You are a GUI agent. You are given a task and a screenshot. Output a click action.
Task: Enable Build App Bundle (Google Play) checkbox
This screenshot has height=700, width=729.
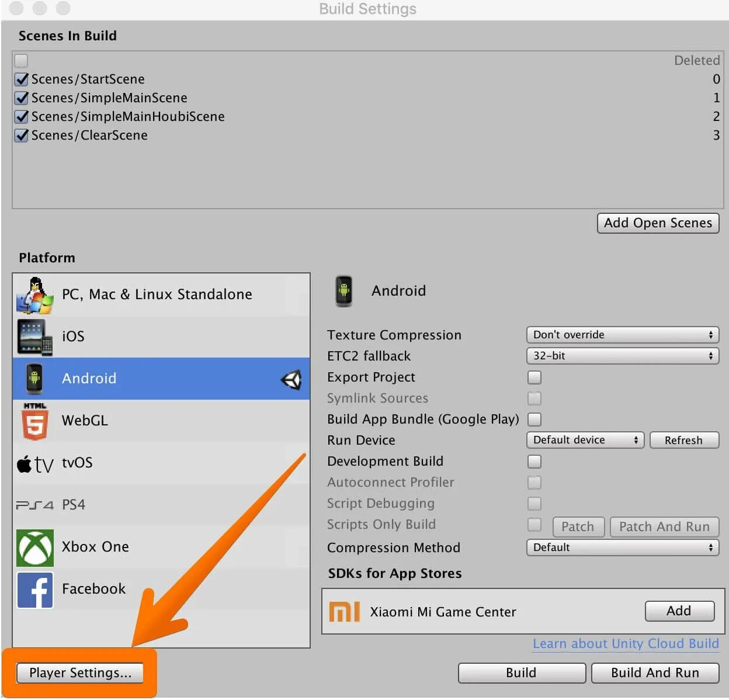pyautogui.click(x=534, y=420)
